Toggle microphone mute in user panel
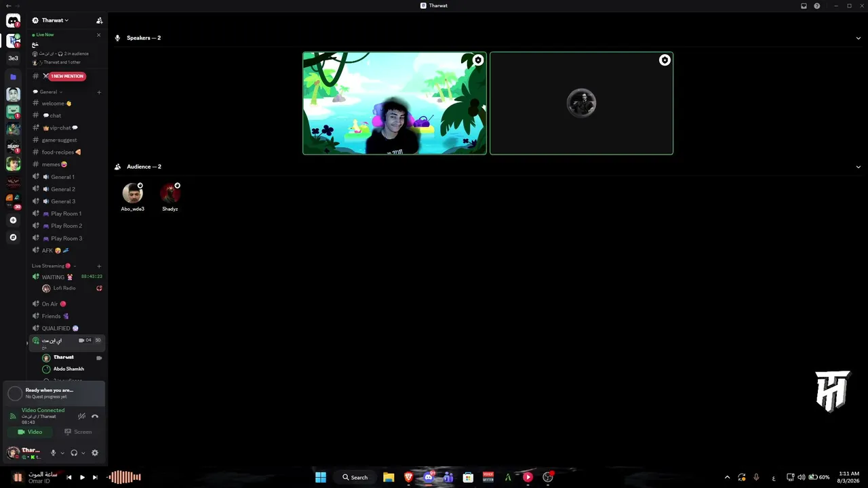 54,453
